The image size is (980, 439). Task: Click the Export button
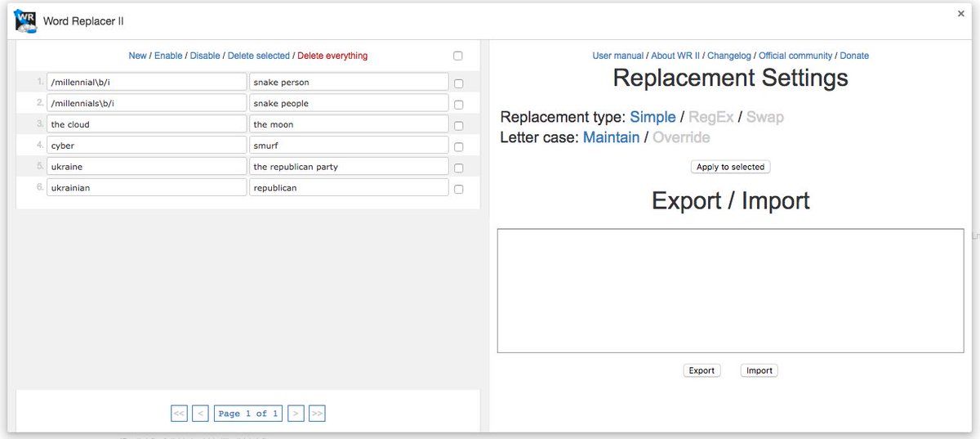pyautogui.click(x=702, y=370)
